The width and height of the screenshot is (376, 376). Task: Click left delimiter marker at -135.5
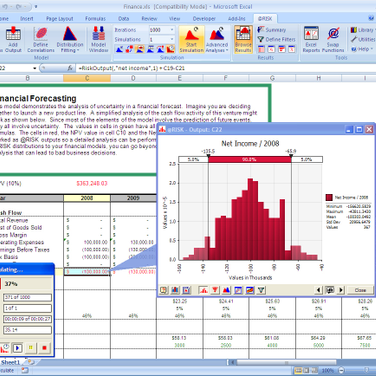tap(208, 155)
